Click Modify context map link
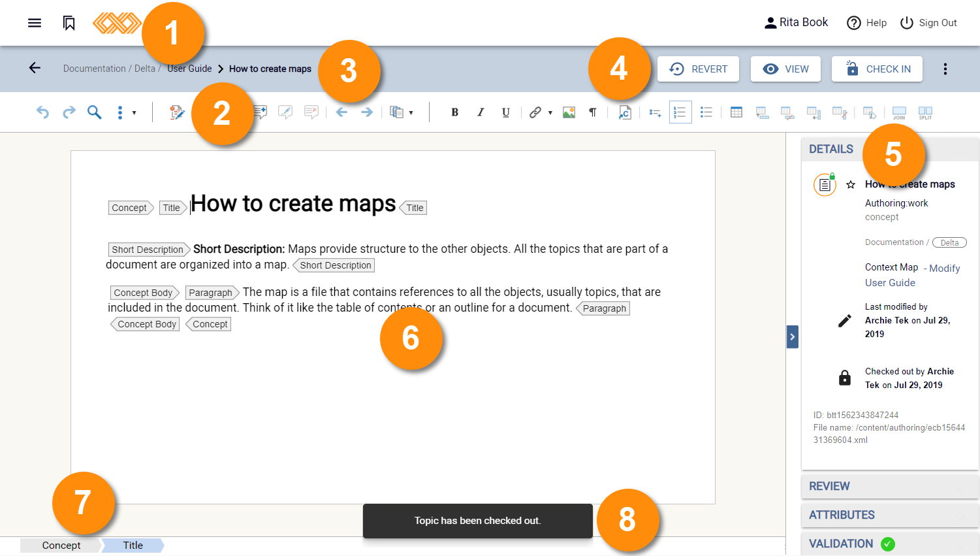The height and width of the screenshot is (556, 980). (944, 269)
